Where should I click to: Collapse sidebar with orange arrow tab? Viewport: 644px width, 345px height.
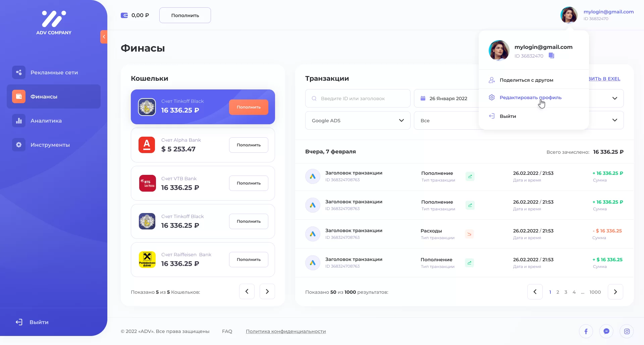[104, 37]
